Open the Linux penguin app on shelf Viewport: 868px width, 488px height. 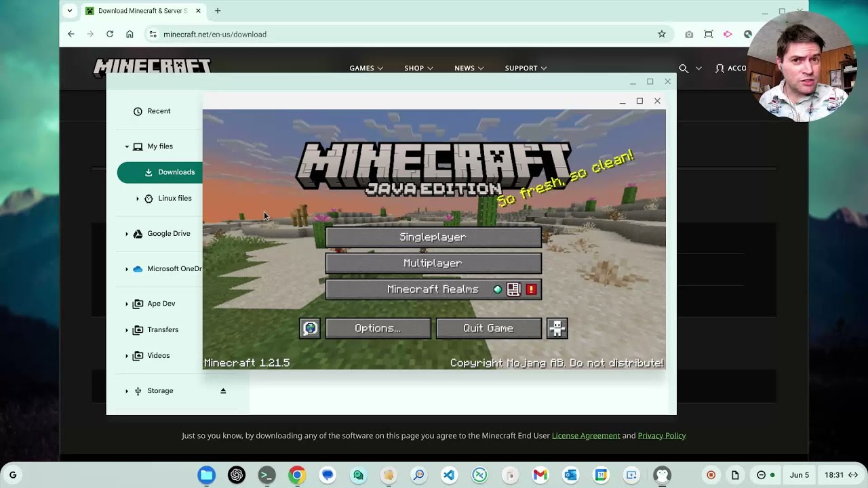(663, 475)
